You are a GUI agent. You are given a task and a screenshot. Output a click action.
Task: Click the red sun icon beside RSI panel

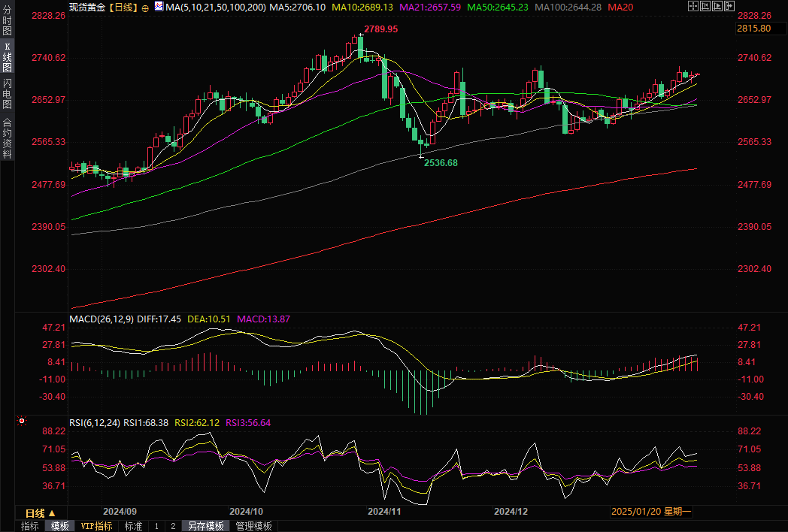tap(21, 422)
